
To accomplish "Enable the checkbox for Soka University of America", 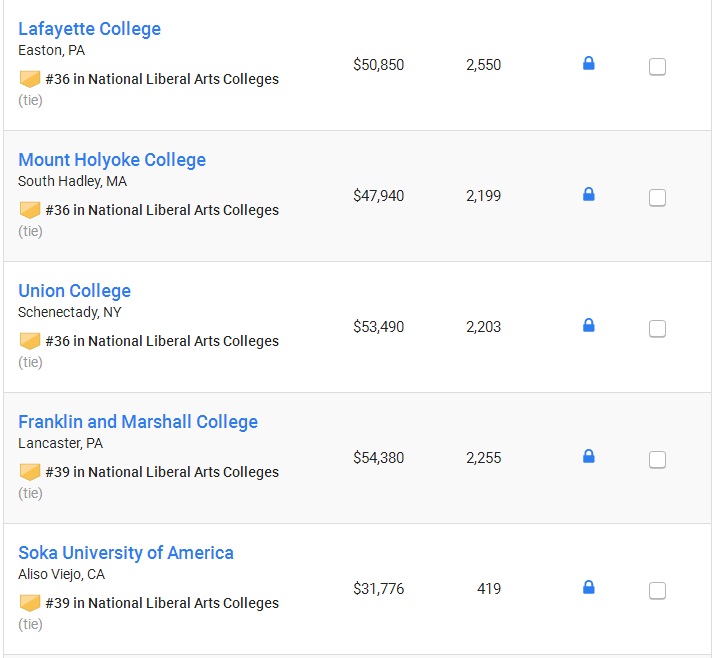I will tap(657, 591).
